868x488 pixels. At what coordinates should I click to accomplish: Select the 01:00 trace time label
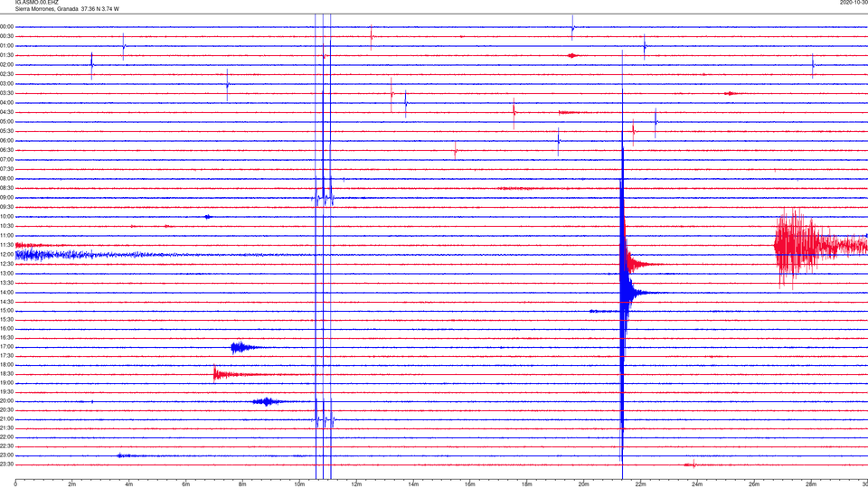pos(7,46)
